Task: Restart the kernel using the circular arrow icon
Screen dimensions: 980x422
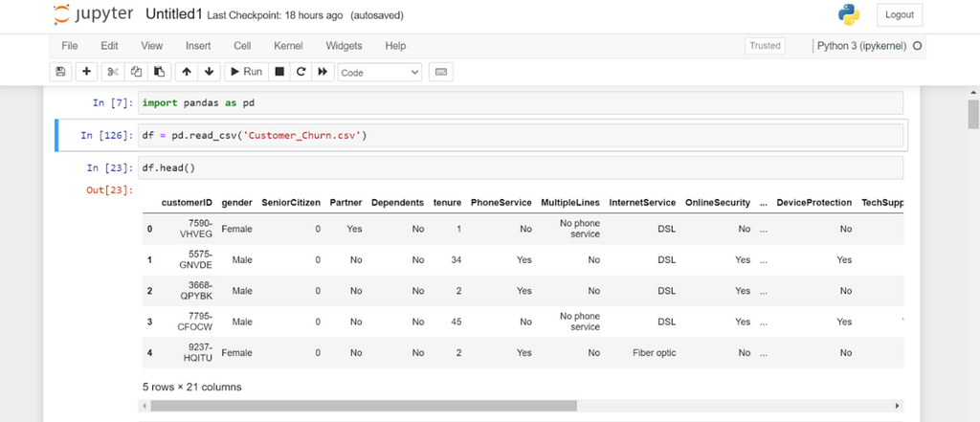Action: (x=301, y=72)
